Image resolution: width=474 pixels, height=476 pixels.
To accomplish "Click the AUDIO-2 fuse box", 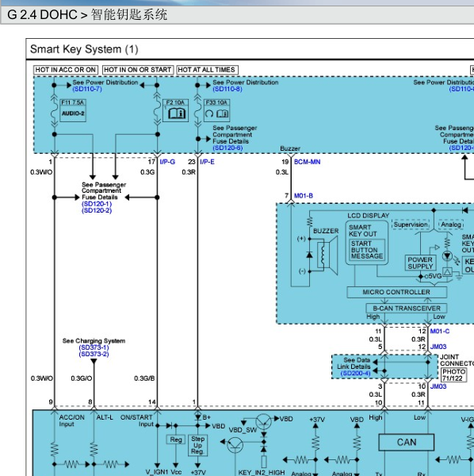I will (x=73, y=113).
